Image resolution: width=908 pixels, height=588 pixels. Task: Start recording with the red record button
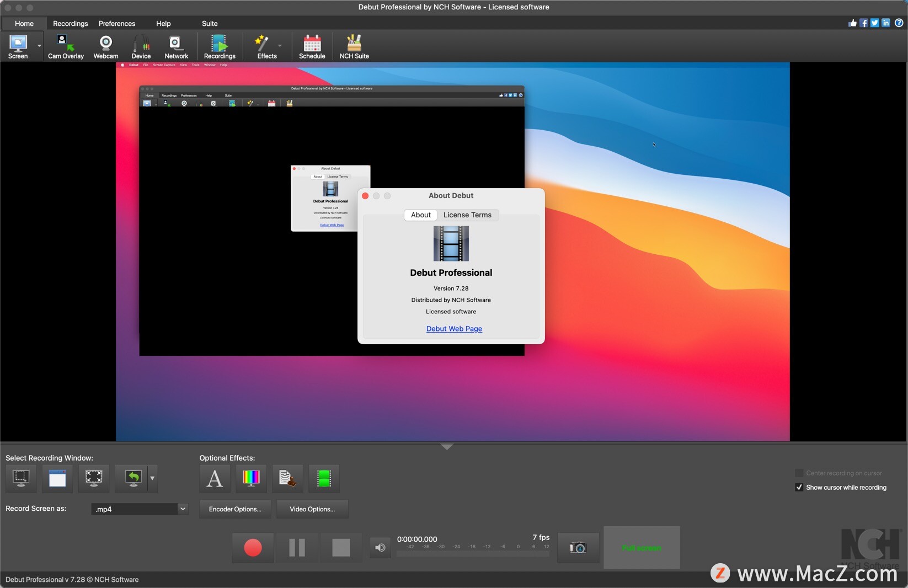tap(253, 548)
